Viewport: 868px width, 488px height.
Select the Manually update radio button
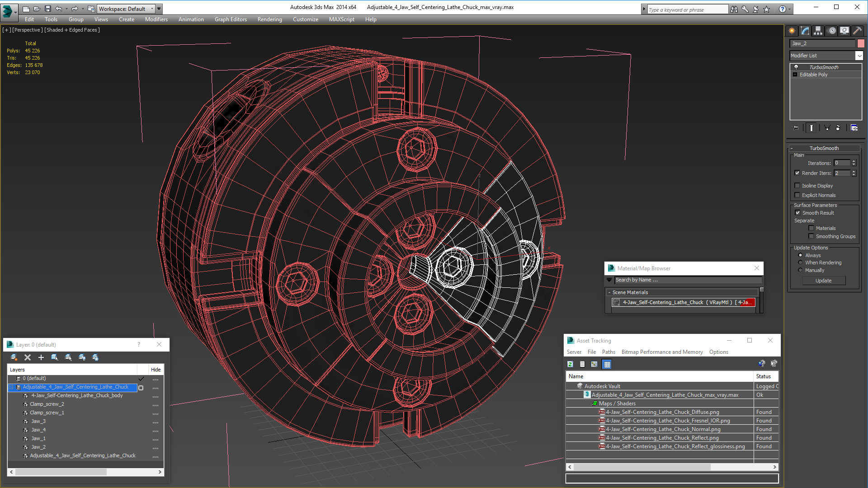pyautogui.click(x=800, y=270)
